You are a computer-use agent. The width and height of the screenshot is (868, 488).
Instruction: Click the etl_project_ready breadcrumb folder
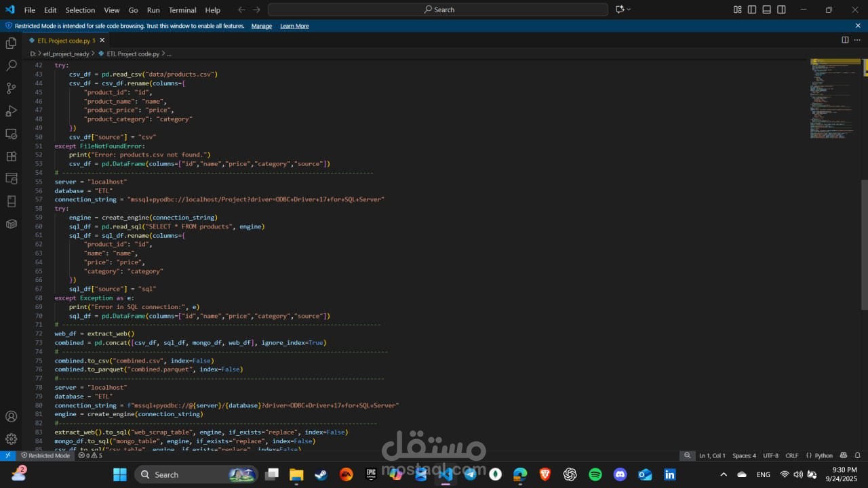pos(66,54)
